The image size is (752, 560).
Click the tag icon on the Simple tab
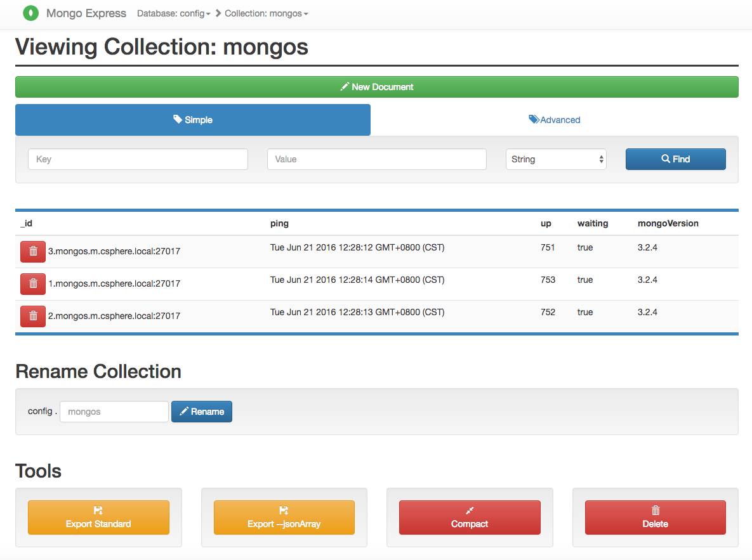tap(178, 119)
